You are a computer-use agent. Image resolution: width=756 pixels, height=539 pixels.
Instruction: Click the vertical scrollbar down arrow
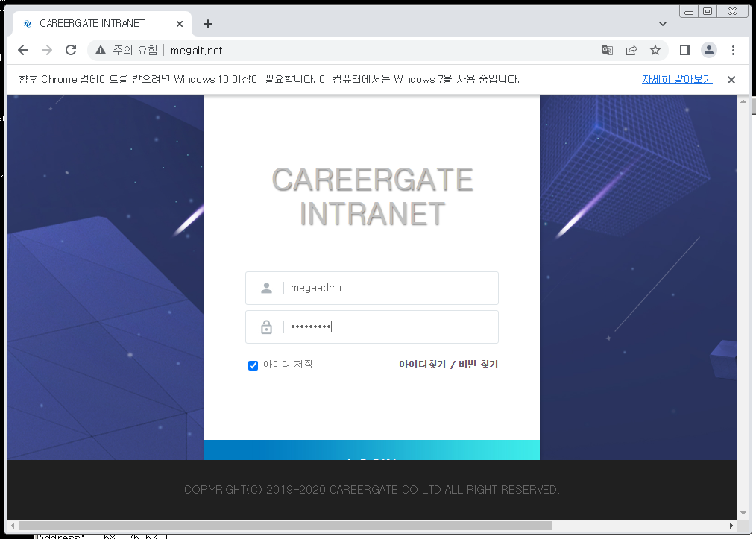pos(743,513)
